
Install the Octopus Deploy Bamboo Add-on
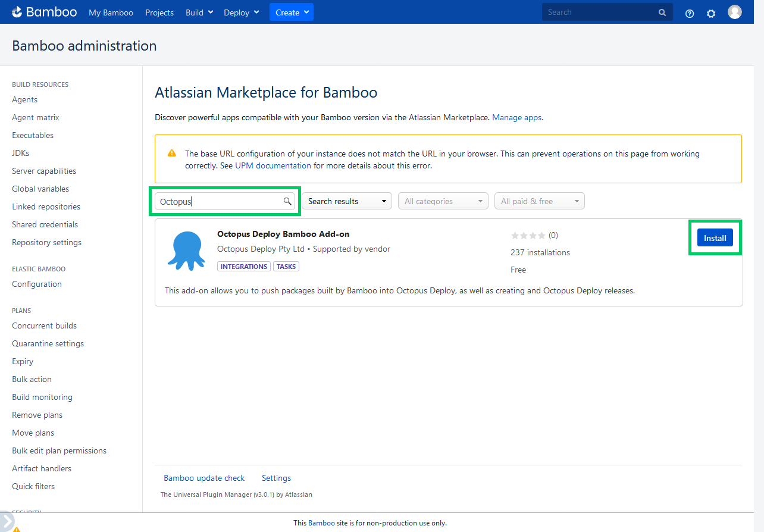715,237
